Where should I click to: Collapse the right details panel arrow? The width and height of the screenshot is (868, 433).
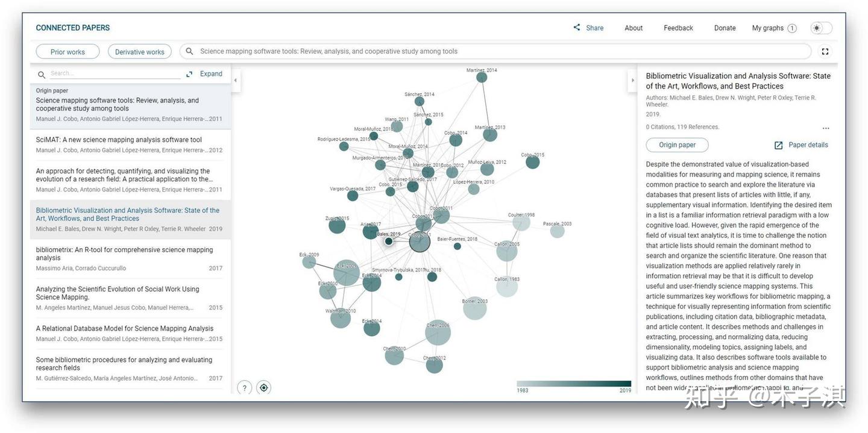632,80
